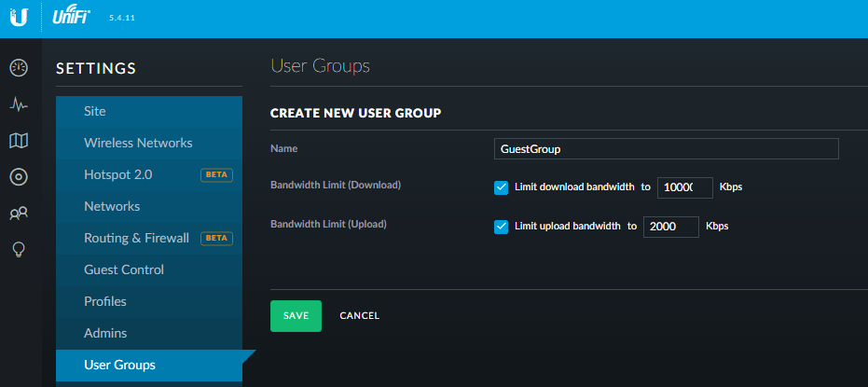Open Routing & Firewall settings
868x387 pixels.
coord(136,238)
